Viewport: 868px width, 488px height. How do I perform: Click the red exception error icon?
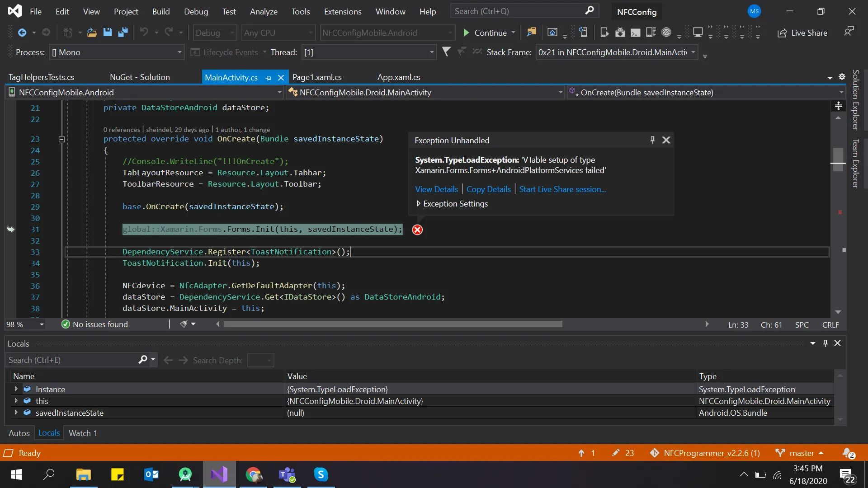point(417,230)
